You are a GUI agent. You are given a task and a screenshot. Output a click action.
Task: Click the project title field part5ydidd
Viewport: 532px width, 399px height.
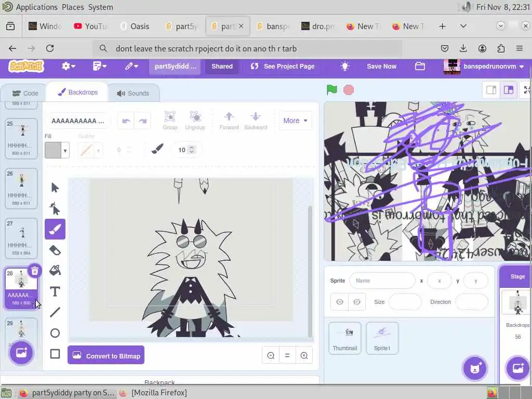click(175, 66)
